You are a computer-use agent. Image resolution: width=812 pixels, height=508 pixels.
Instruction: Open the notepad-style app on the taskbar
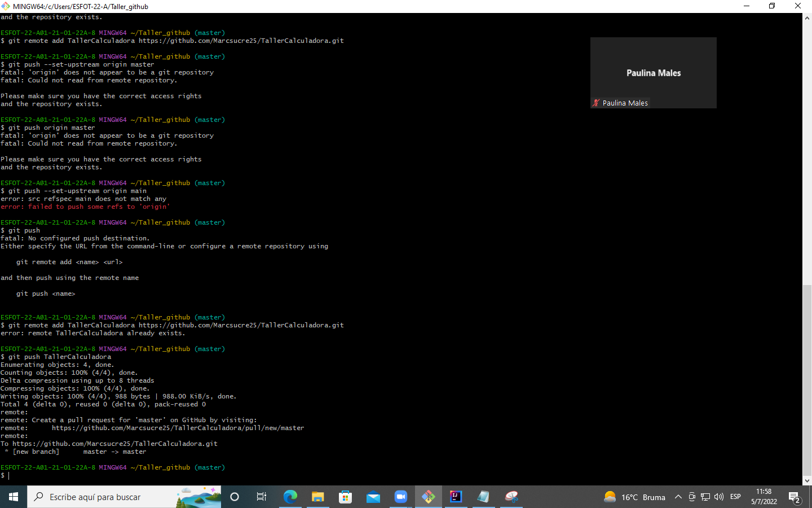pos(483,497)
